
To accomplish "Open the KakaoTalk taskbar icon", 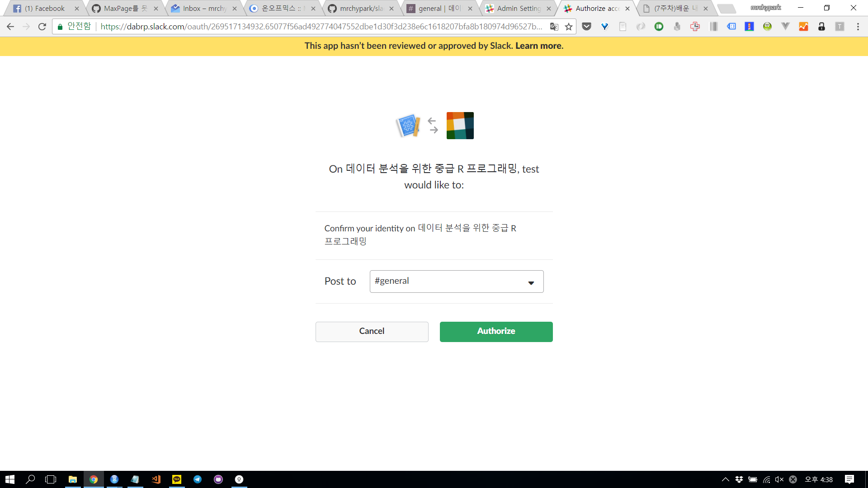I will 177,479.
